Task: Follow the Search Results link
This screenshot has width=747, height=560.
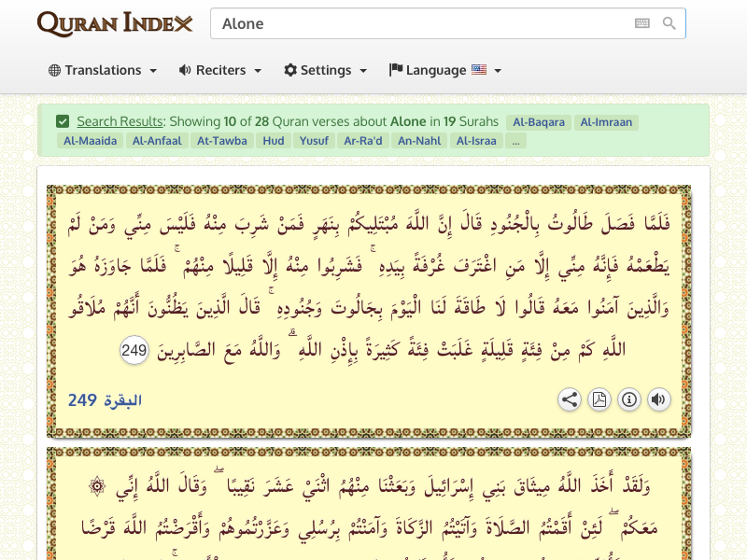Action: (120, 121)
